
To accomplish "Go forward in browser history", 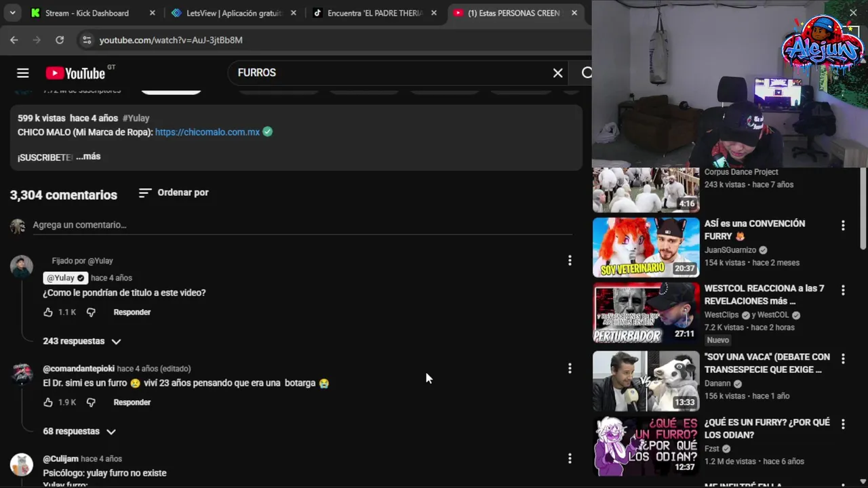I will pyautogui.click(x=37, y=40).
